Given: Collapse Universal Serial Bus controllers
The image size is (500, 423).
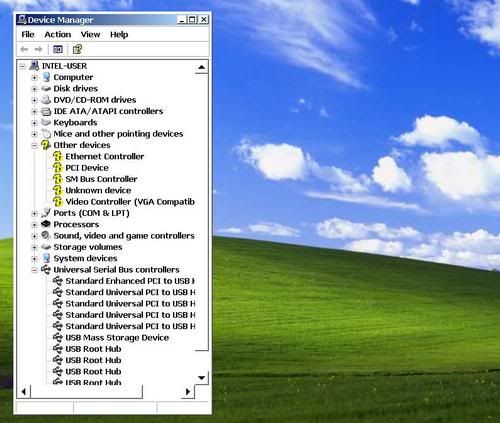Looking at the screenshot, I should pyautogui.click(x=34, y=270).
